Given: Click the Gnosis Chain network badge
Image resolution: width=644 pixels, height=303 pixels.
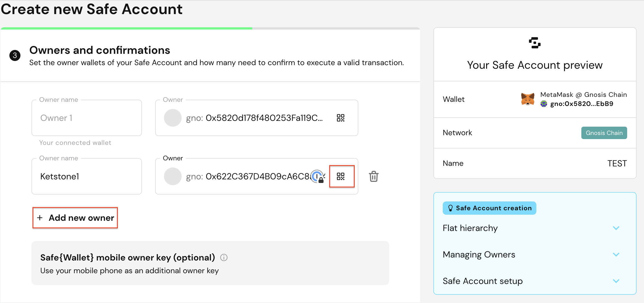Looking at the screenshot, I should click(x=604, y=133).
